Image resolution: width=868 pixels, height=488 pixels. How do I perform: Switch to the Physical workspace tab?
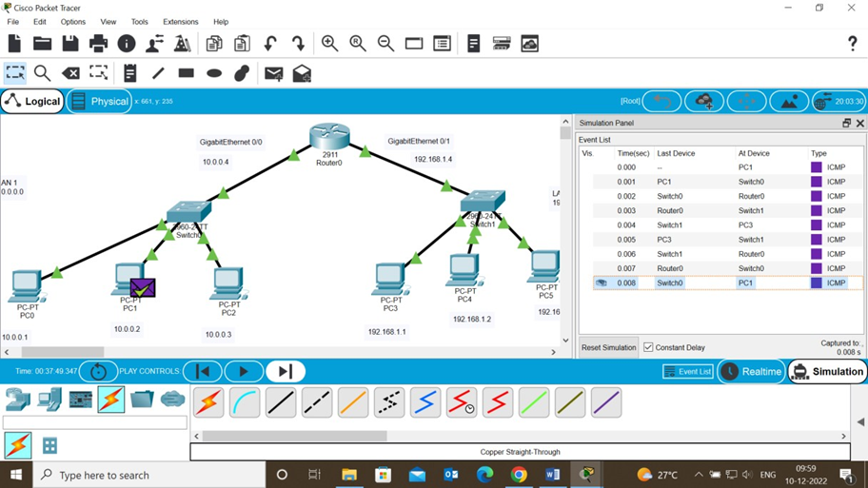click(x=100, y=102)
